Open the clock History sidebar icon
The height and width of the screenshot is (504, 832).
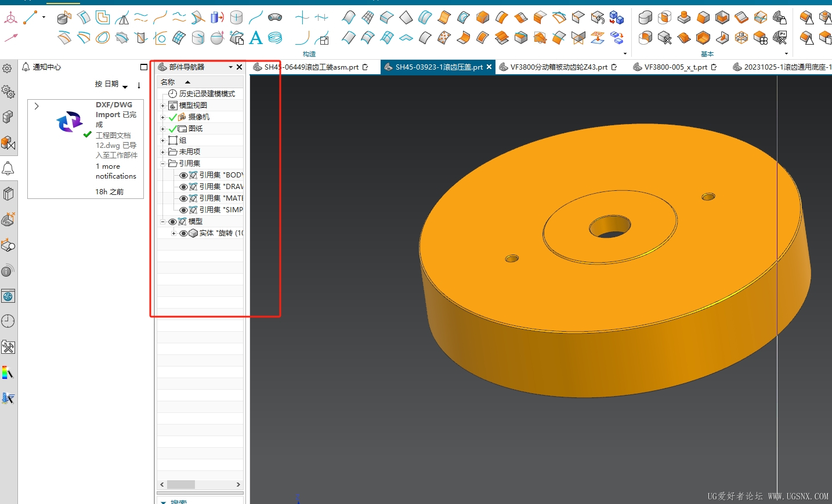click(8, 321)
